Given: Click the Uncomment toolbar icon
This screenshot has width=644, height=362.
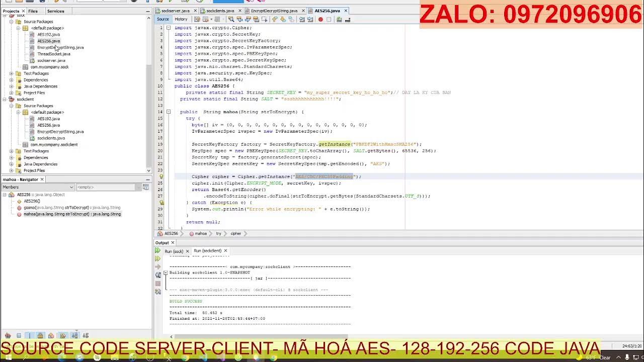Looking at the screenshot, I should [348, 19].
